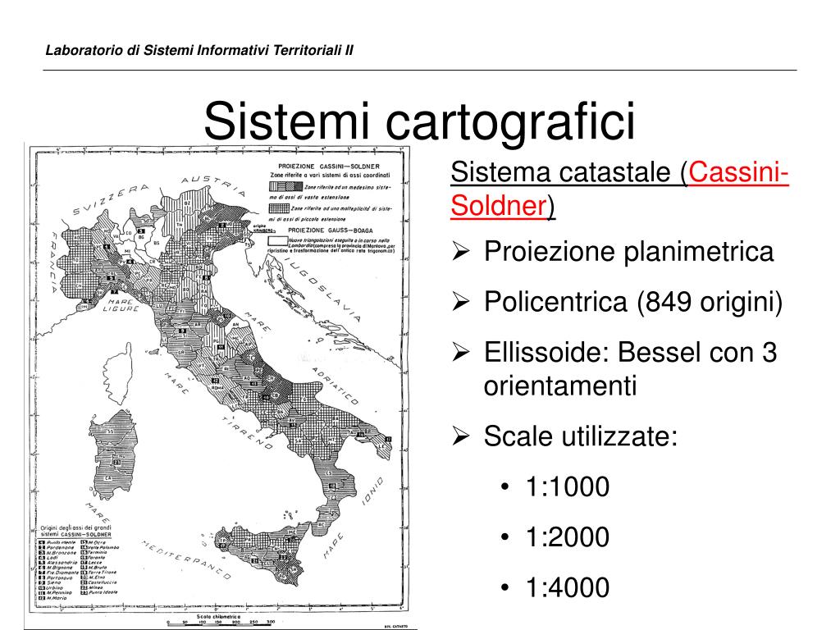Select the 'Proiezione planimetrica' bullet line
The width and height of the screenshot is (840, 630).
pos(628,251)
